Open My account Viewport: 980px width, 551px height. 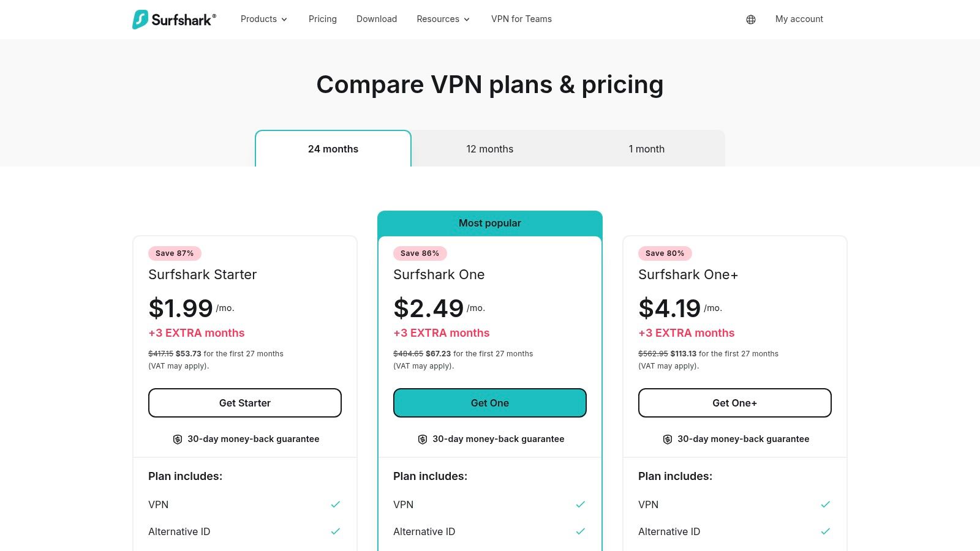(799, 19)
